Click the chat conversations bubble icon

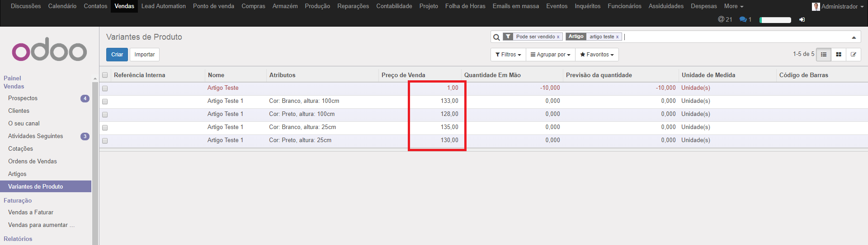pyautogui.click(x=743, y=19)
